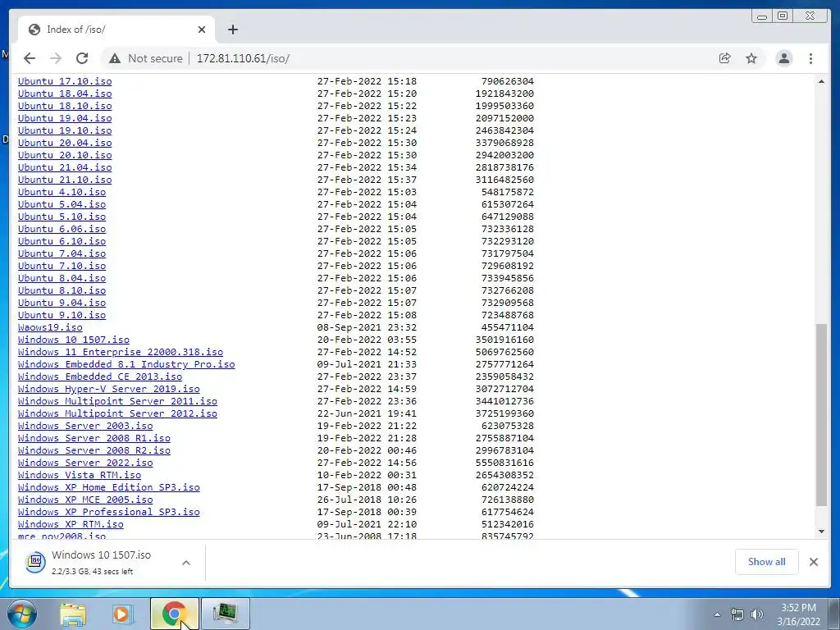Launch Windows Media Player from taskbar

123,614
